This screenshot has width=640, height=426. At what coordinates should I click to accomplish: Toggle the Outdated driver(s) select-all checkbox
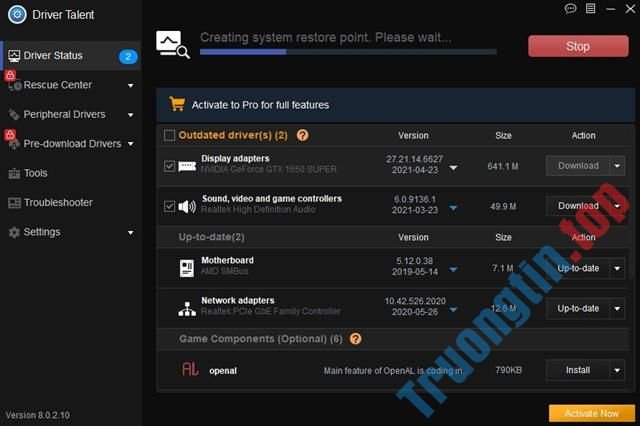(169, 135)
